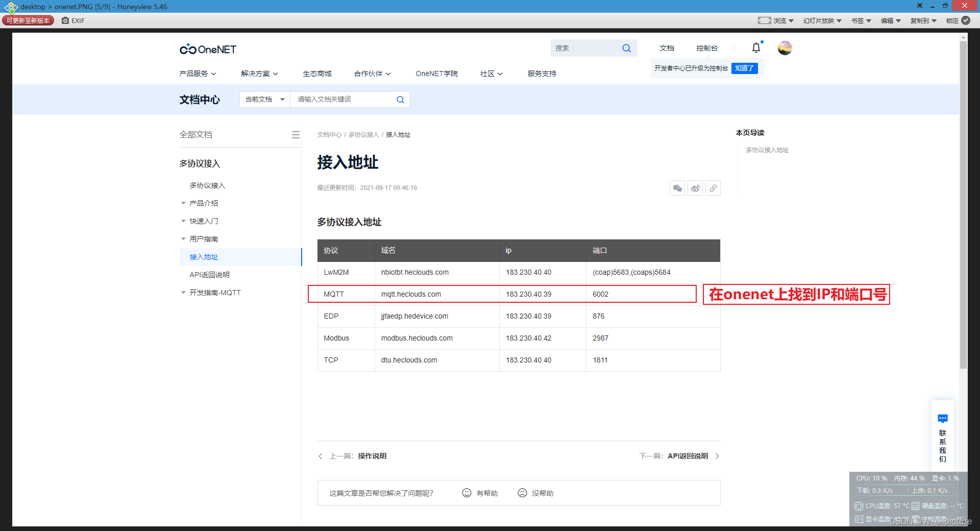Click the page vertical scrollbar

pos(964,204)
